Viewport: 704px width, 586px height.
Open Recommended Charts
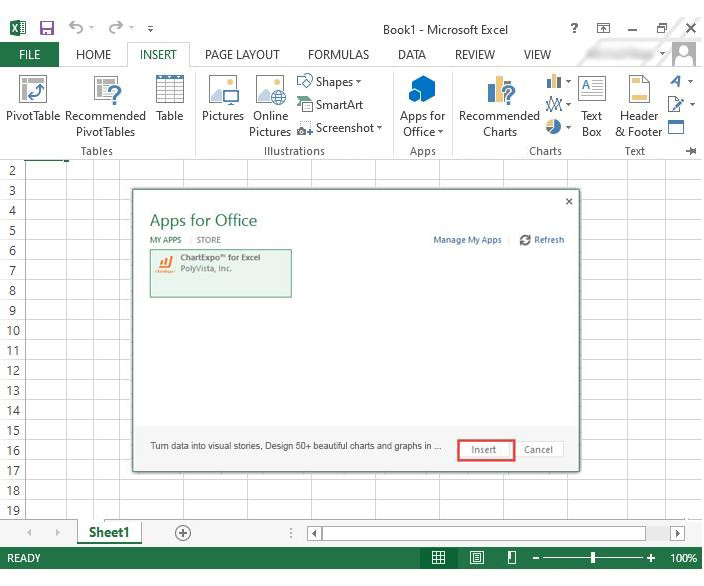click(x=499, y=105)
